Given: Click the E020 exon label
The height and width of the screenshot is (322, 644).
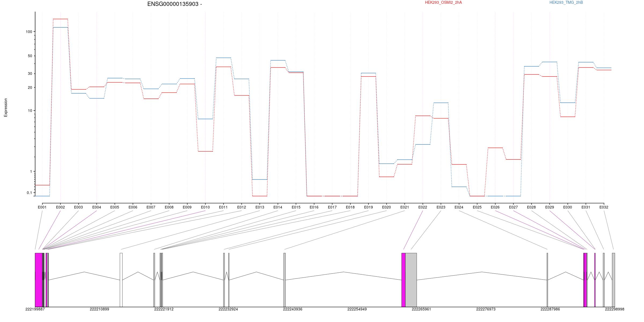Looking at the screenshot, I should [386, 207].
